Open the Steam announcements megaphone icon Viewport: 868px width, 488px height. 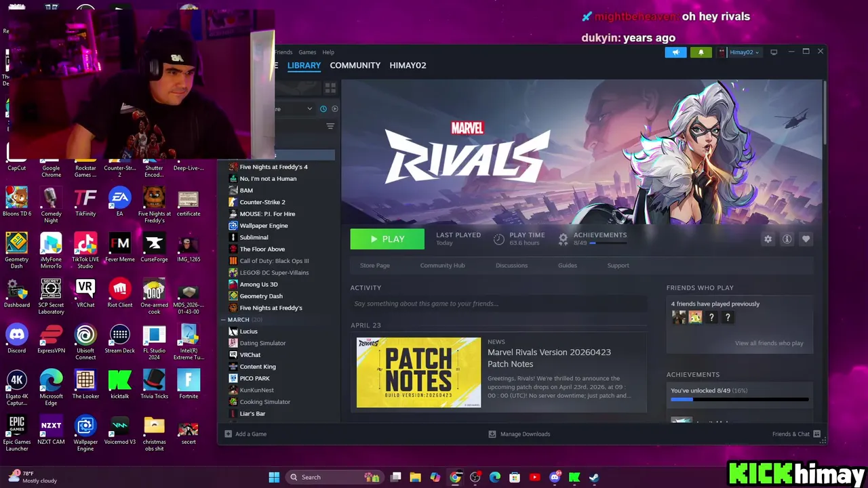pyautogui.click(x=675, y=52)
